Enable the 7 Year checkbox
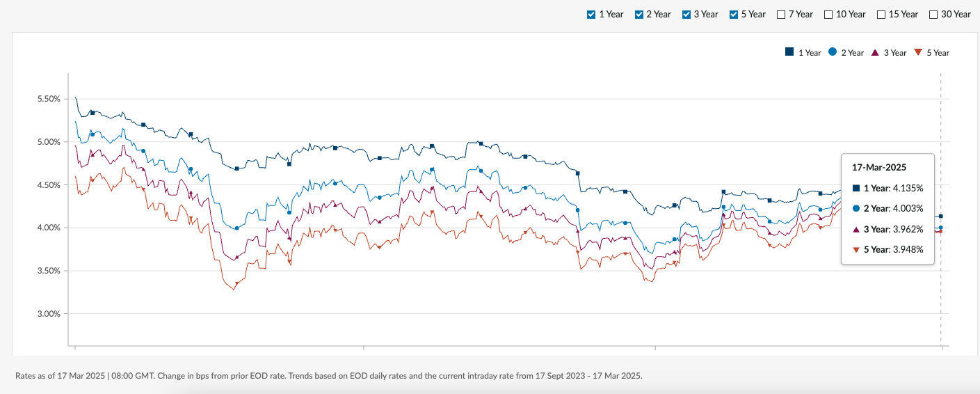The image size is (980, 394). coord(781,14)
